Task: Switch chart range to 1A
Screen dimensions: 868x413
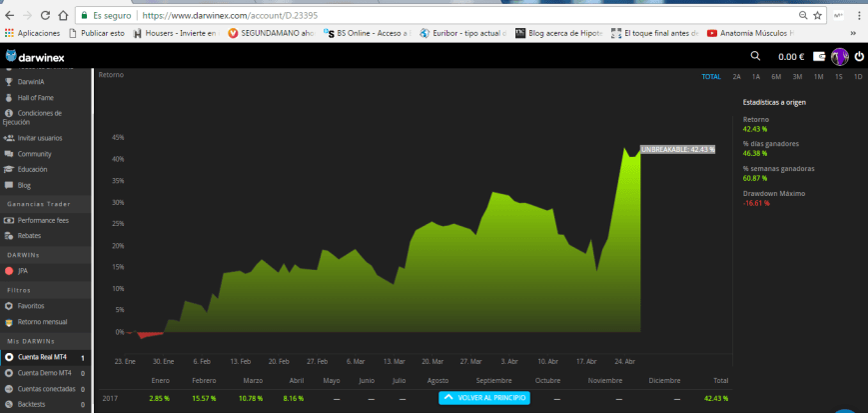Action: tap(756, 77)
